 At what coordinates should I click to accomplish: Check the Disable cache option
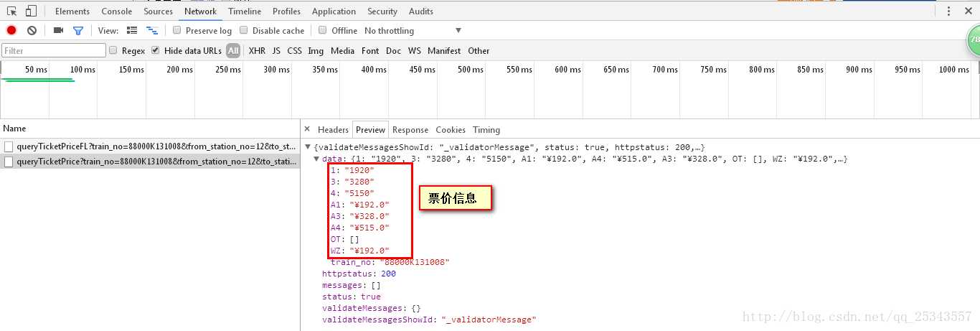tap(244, 30)
